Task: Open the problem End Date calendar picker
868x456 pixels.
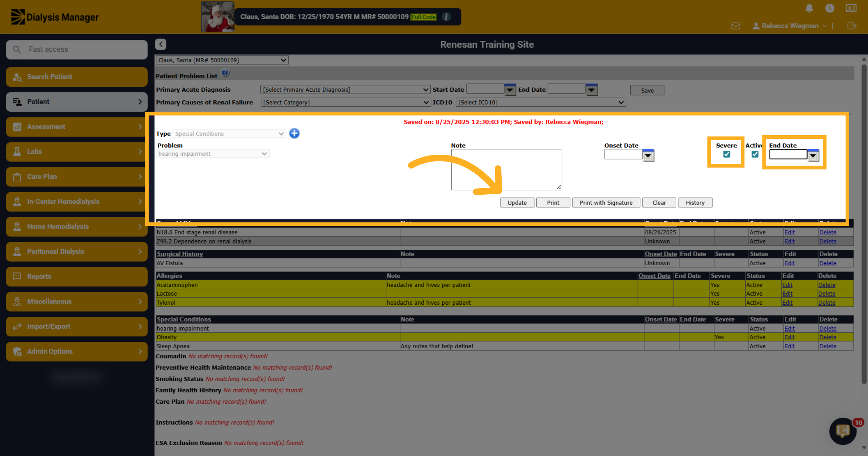Action: pyautogui.click(x=813, y=155)
